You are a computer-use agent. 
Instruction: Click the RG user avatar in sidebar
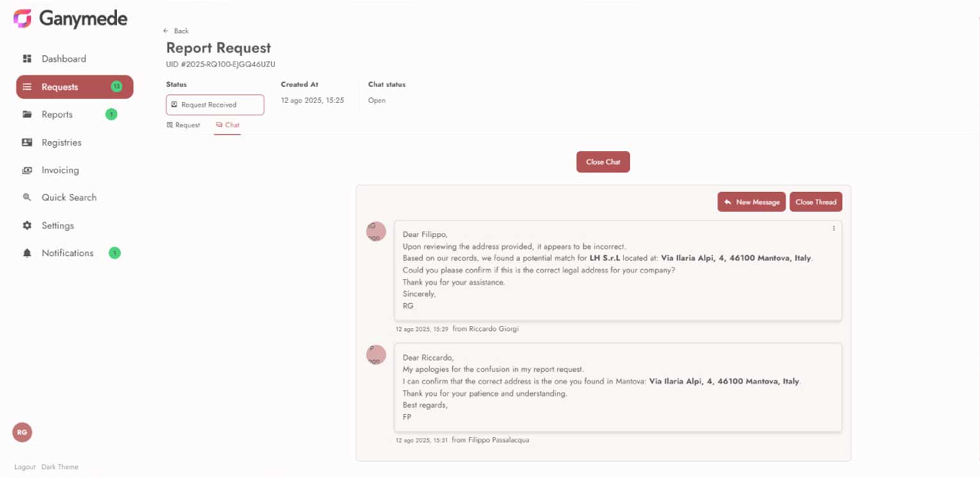[22, 432]
